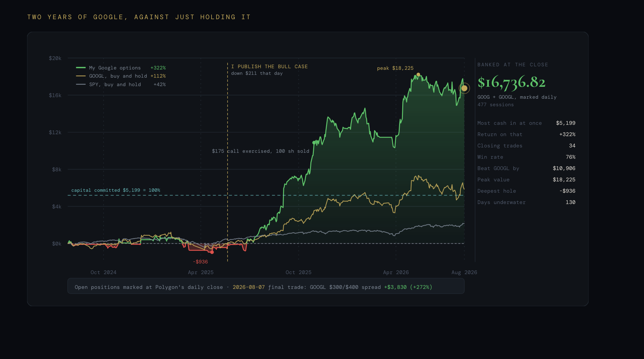The width and height of the screenshot is (644, 359).
Task: Click the 'BANKED AT THE CLOSE' heading
Action: tap(513, 64)
